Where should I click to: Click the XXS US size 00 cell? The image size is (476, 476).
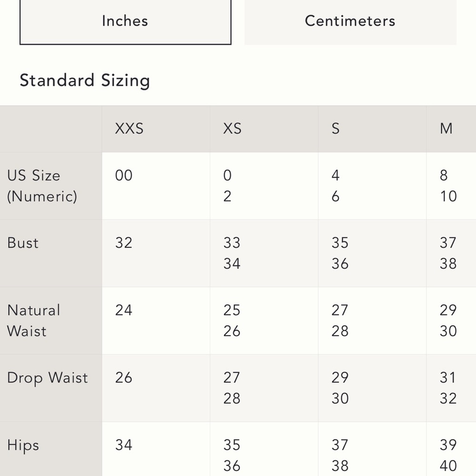156,186
